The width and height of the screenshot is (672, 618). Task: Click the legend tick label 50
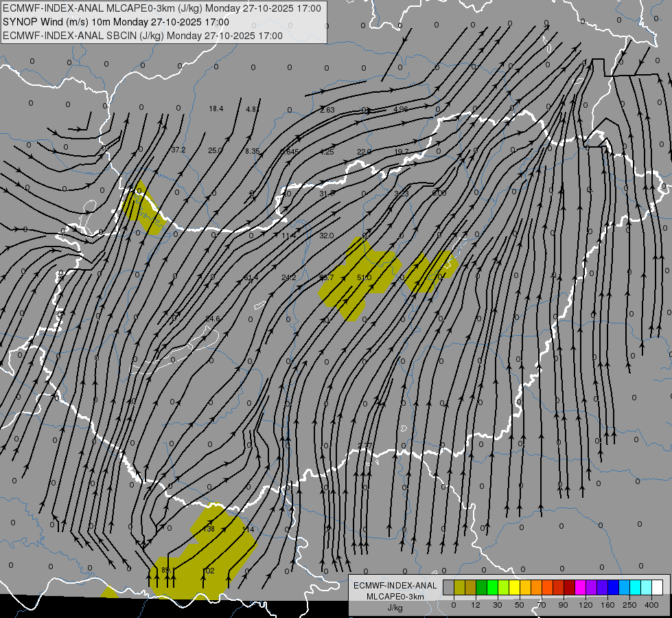click(x=520, y=605)
